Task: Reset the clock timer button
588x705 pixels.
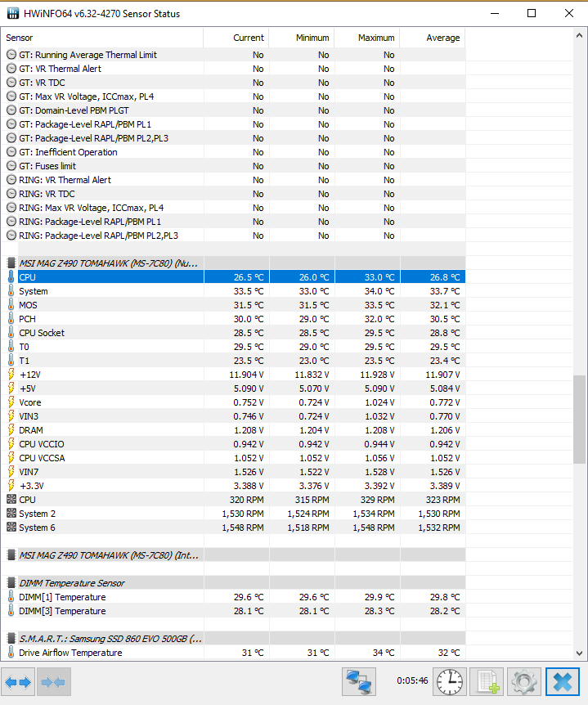Action: point(450,682)
